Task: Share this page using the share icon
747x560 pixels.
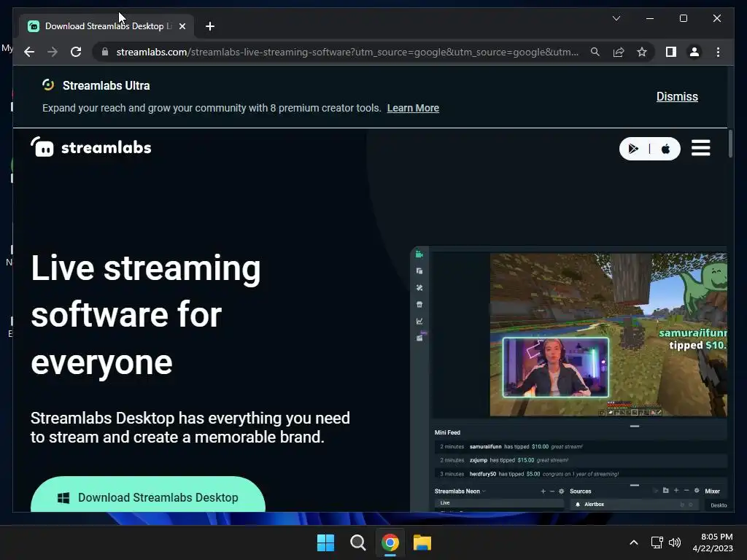Action: 619,52
